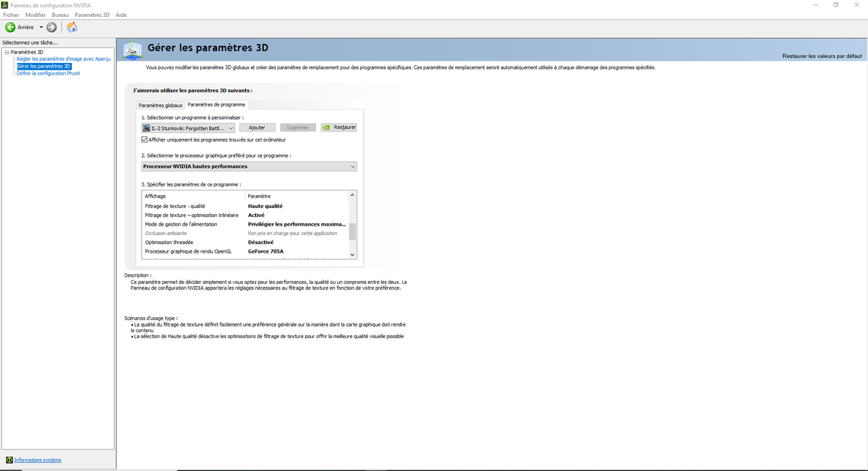Click the settings list scroll down arrow
The height and width of the screenshot is (471, 868).
[x=353, y=254]
